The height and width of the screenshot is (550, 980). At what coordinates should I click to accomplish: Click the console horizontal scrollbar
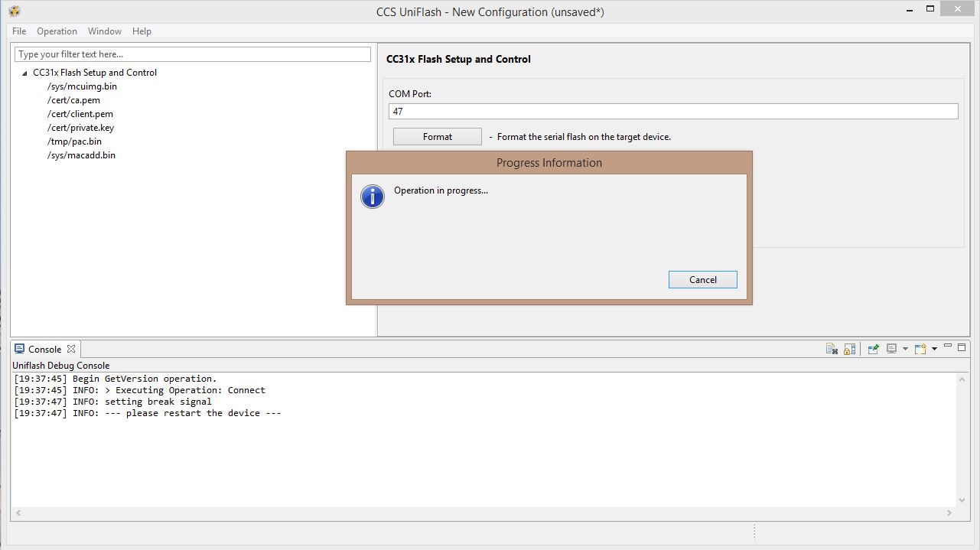point(483,513)
